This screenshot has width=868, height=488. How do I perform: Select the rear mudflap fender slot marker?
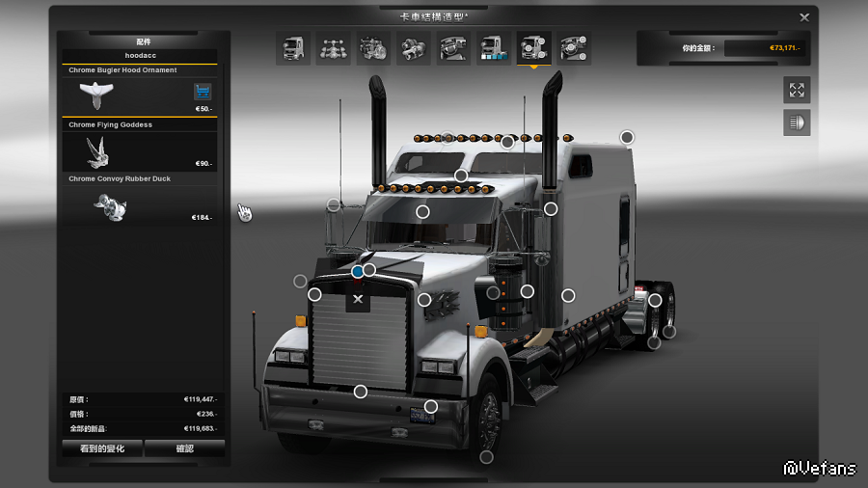(x=655, y=301)
